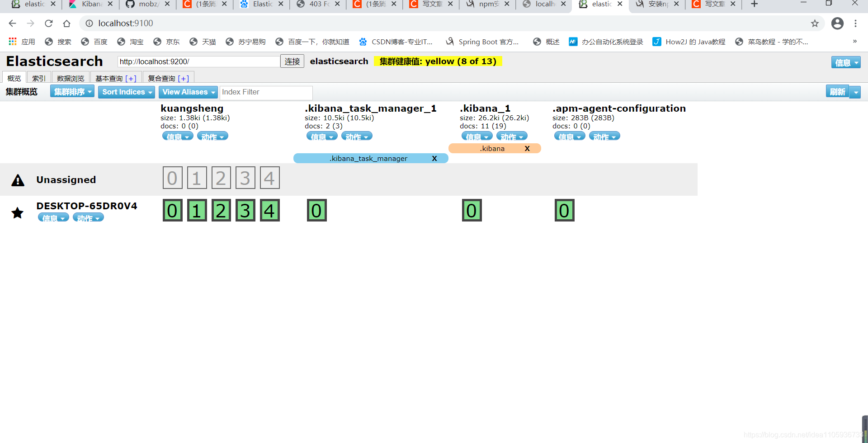
Task: Click the .kibana_task_manager_1 shard 0
Action: tap(316, 211)
